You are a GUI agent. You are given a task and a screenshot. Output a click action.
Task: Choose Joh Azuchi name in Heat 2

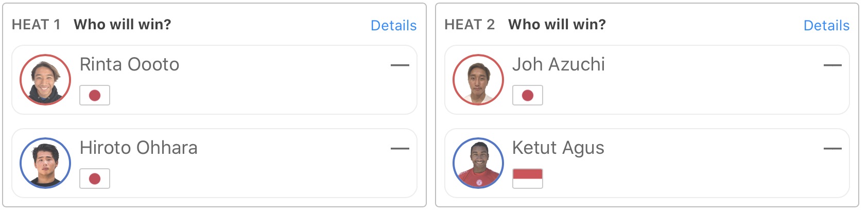point(559,64)
